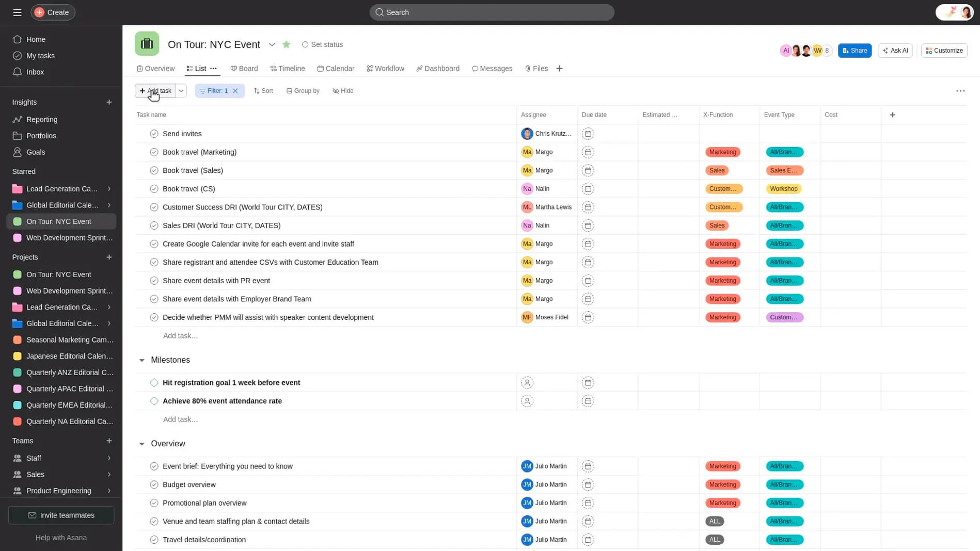Mark Book travel (Marketing) task complete
The height and width of the screenshot is (551, 980).
[154, 152]
